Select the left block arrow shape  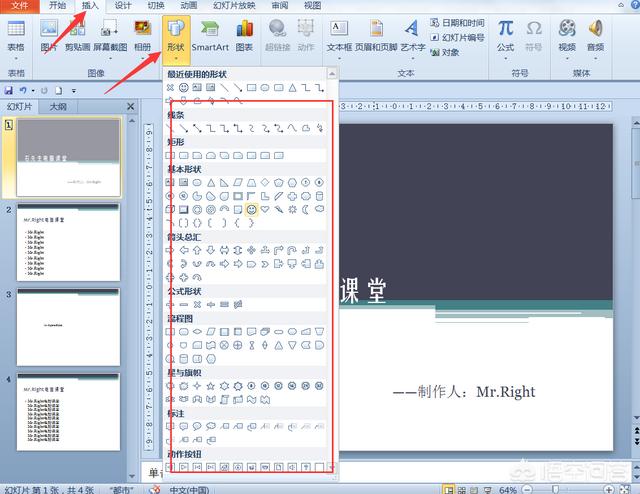tap(184, 250)
